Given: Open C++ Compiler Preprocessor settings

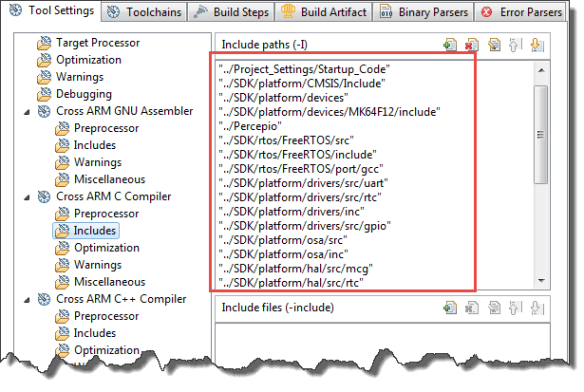Looking at the screenshot, I should 97,316.
